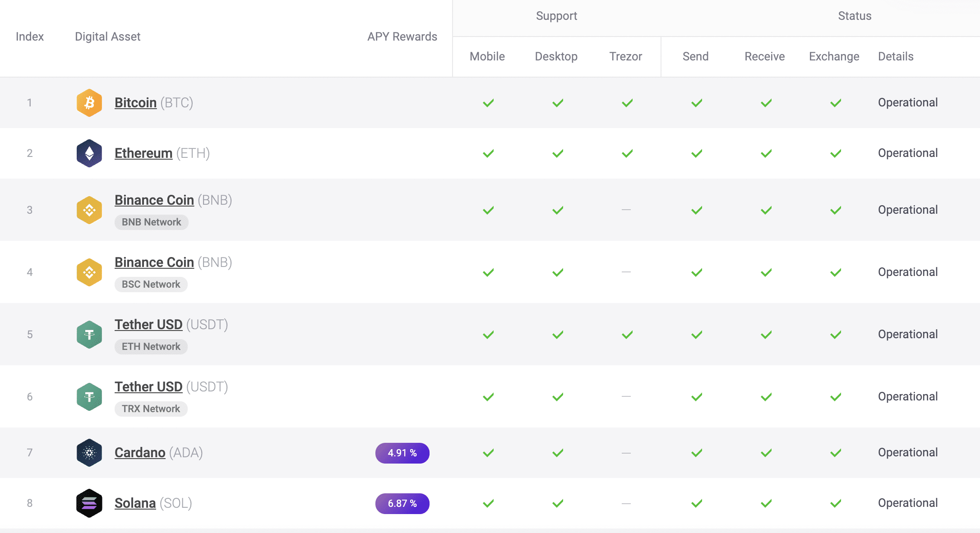Click Solana's Trezor unsupported dash
980x533 pixels.
tap(626, 503)
